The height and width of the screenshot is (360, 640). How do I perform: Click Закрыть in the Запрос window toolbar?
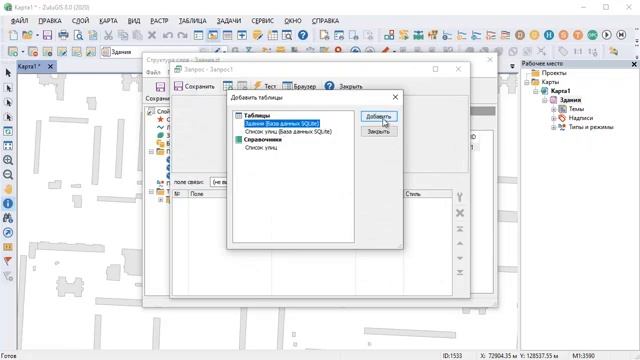(351, 86)
